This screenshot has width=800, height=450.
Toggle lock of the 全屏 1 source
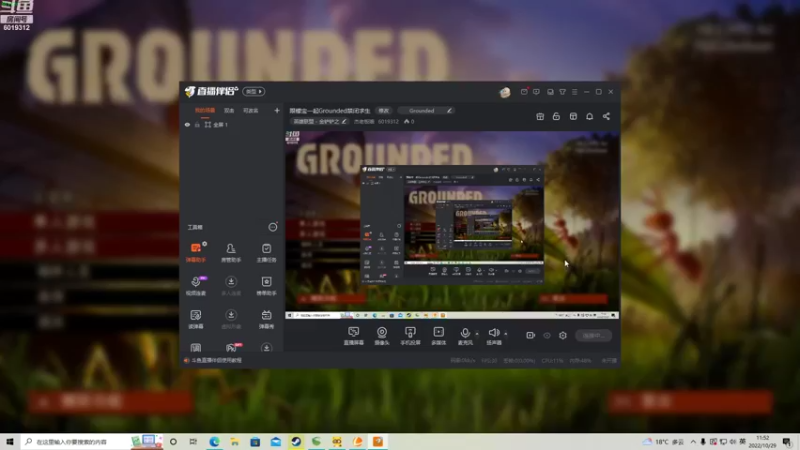point(197,124)
